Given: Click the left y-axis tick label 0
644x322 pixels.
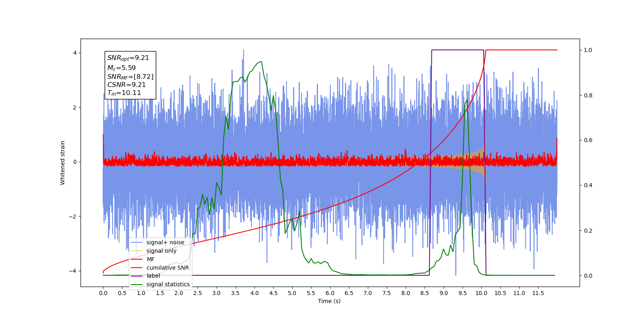Looking at the screenshot, I should click(75, 162).
